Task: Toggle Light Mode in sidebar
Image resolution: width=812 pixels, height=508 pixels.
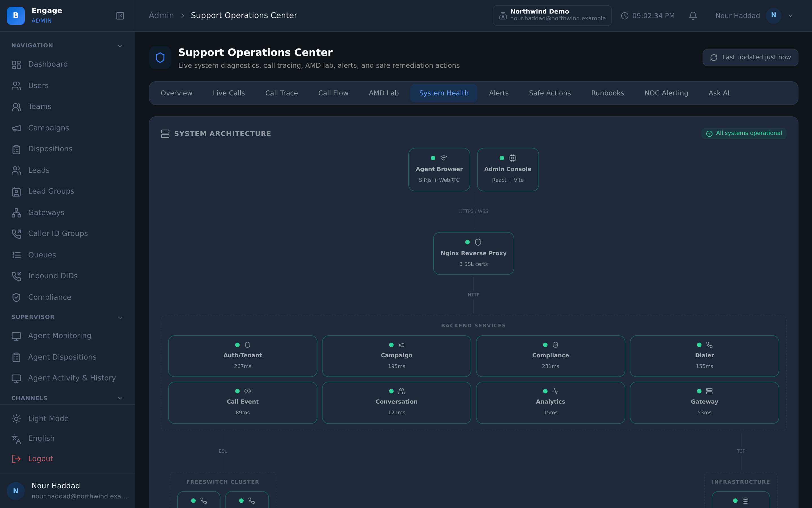Action: 67,419
